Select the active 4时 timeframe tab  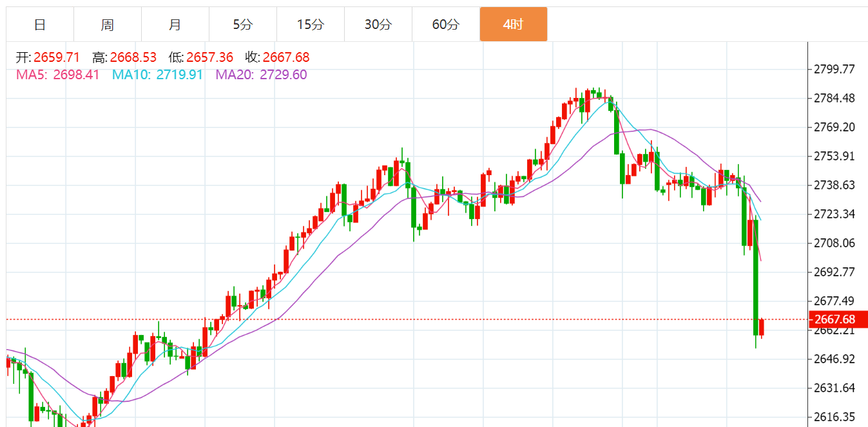[x=514, y=24]
